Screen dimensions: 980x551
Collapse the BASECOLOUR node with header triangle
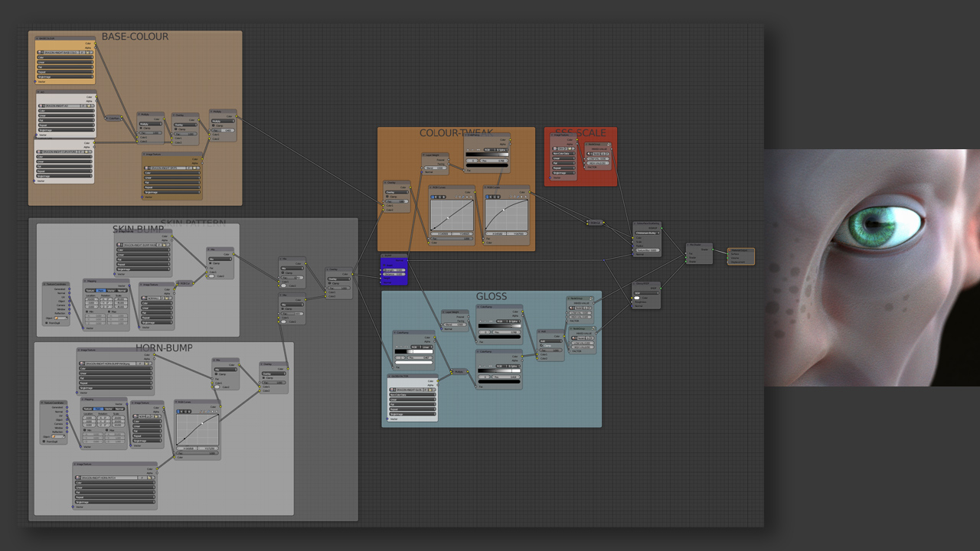point(38,38)
